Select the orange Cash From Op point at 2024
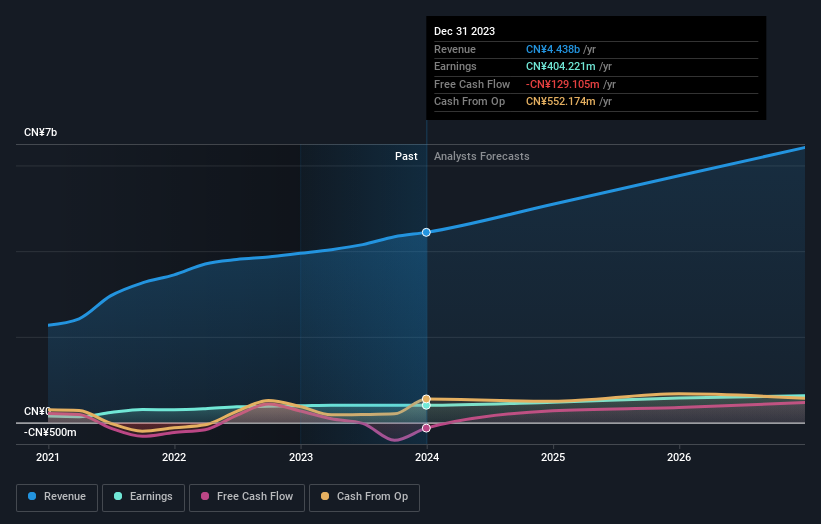Viewport: 821px width, 524px height. (426, 399)
